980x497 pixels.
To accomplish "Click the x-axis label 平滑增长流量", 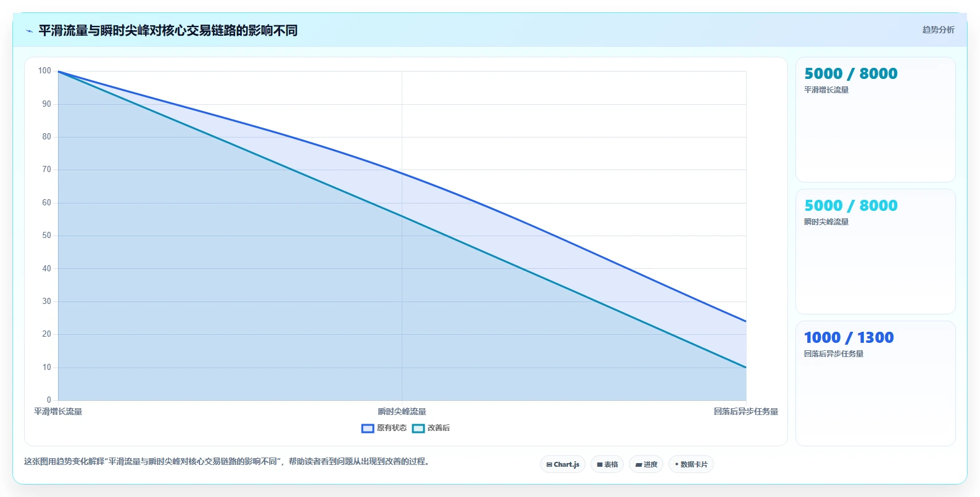I will (x=58, y=411).
